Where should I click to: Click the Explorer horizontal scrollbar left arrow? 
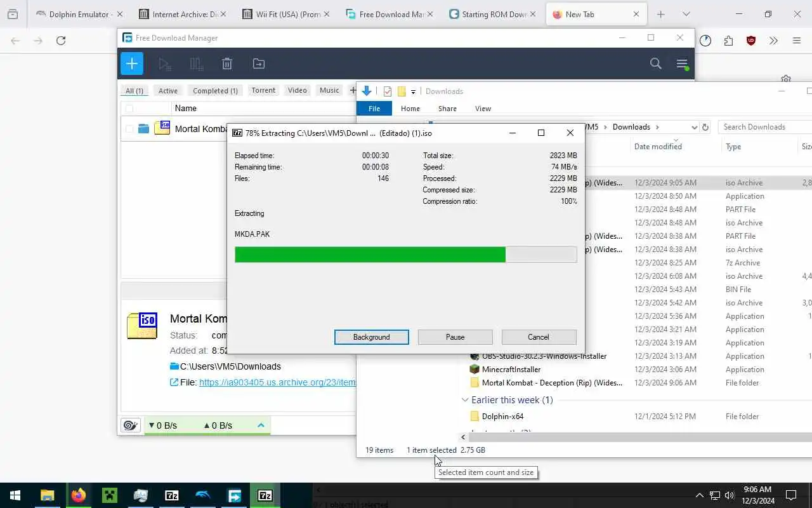coord(463,437)
